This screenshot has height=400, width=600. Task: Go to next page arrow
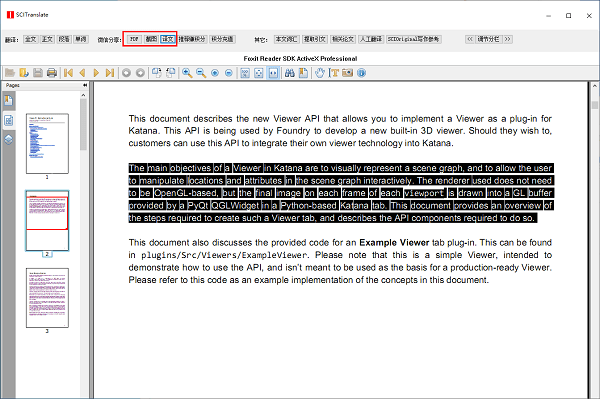96,73
